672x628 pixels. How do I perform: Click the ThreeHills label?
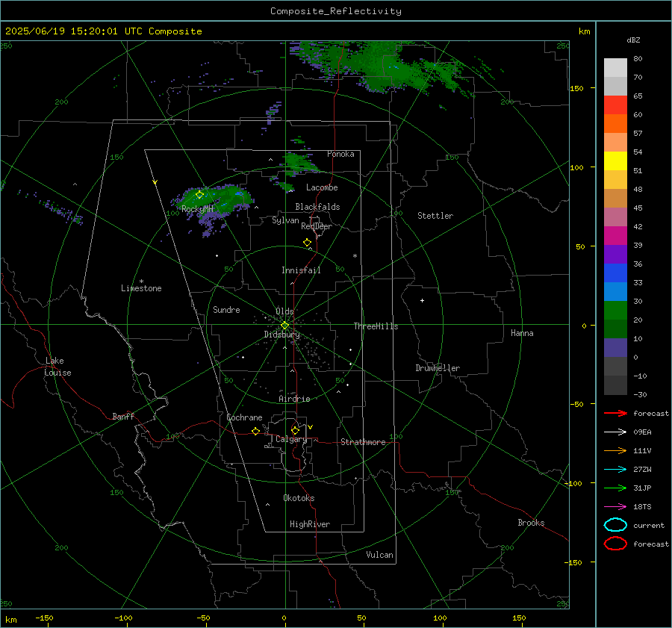(376, 326)
